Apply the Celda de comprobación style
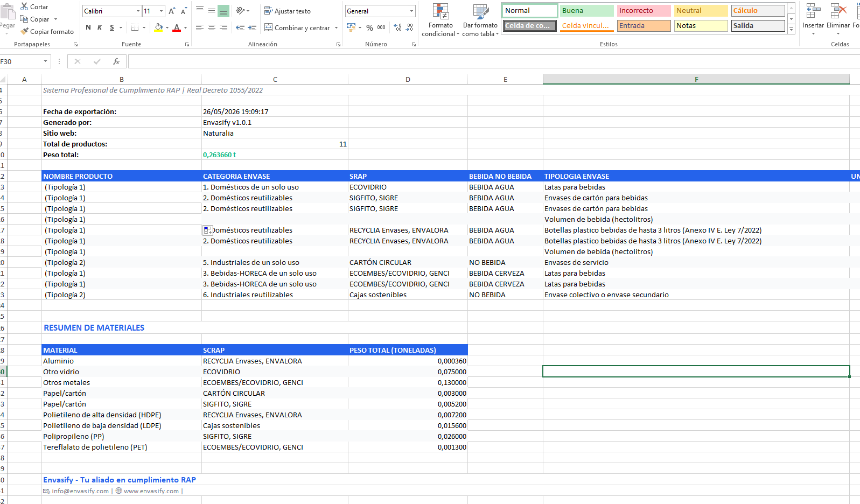860x504 pixels. [x=529, y=26]
